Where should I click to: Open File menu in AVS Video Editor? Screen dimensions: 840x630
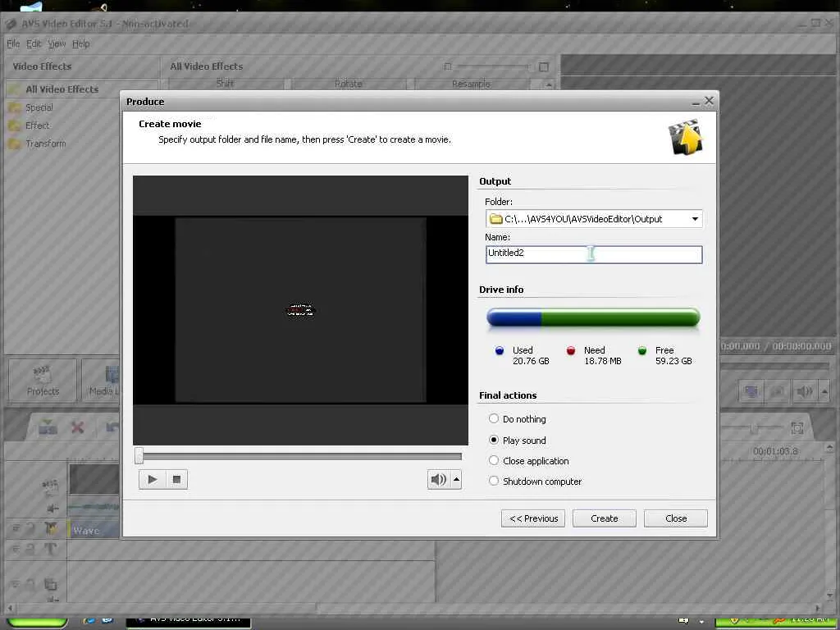click(x=13, y=44)
